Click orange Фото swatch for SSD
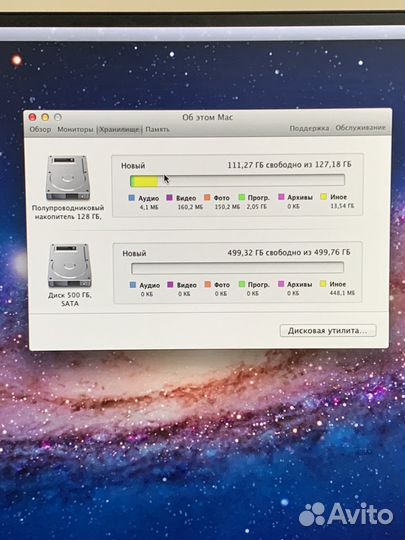 (x=207, y=197)
